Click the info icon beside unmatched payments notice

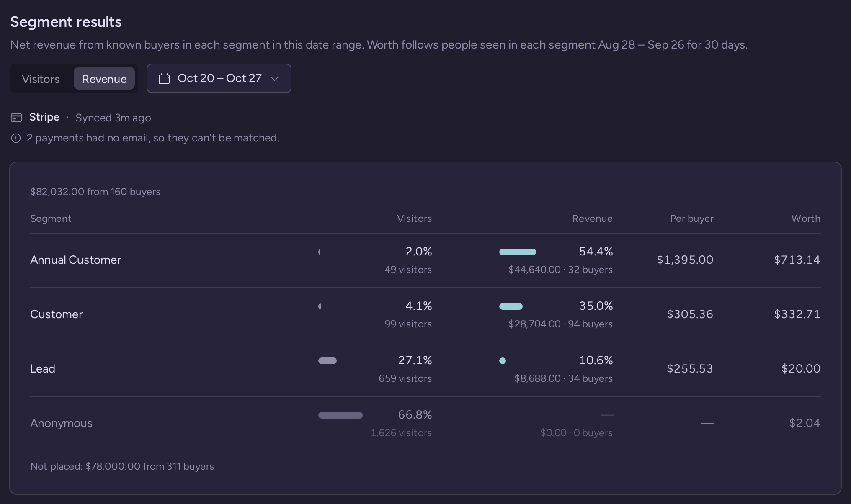tap(16, 138)
